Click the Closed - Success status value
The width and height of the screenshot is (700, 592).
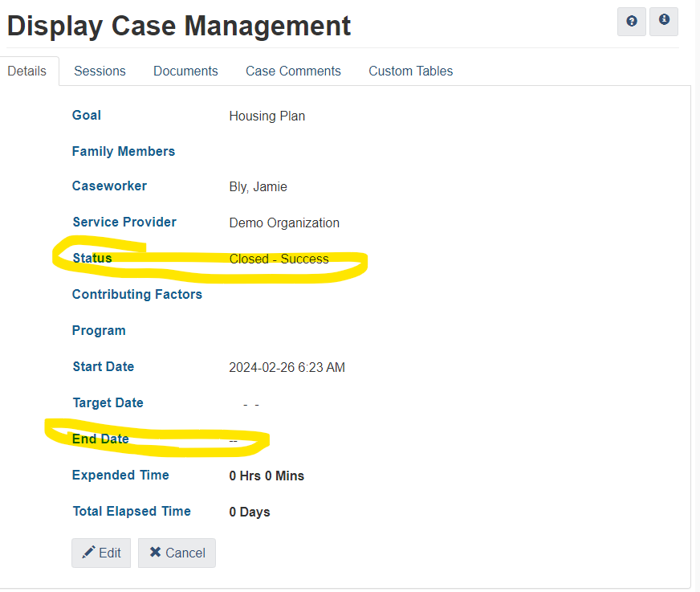[279, 259]
